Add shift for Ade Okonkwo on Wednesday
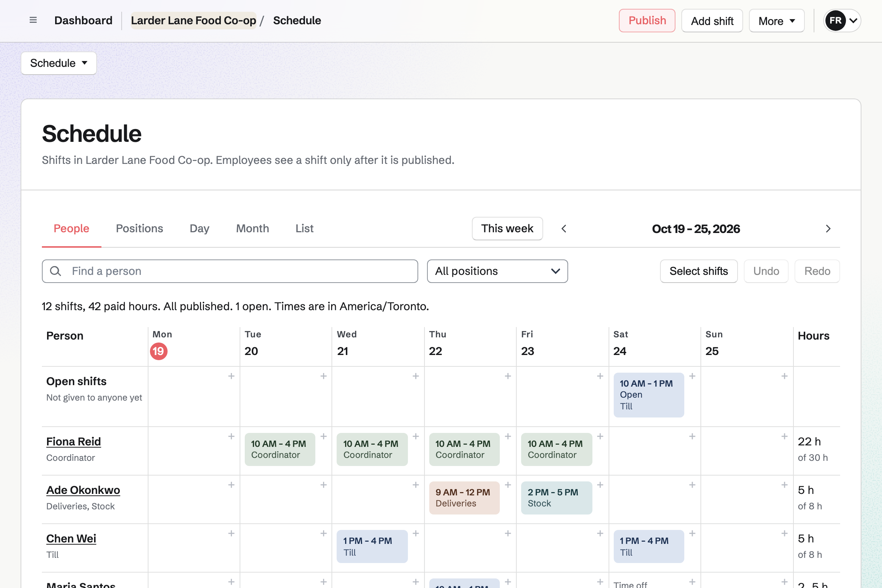Image resolution: width=882 pixels, height=588 pixels. (x=416, y=485)
